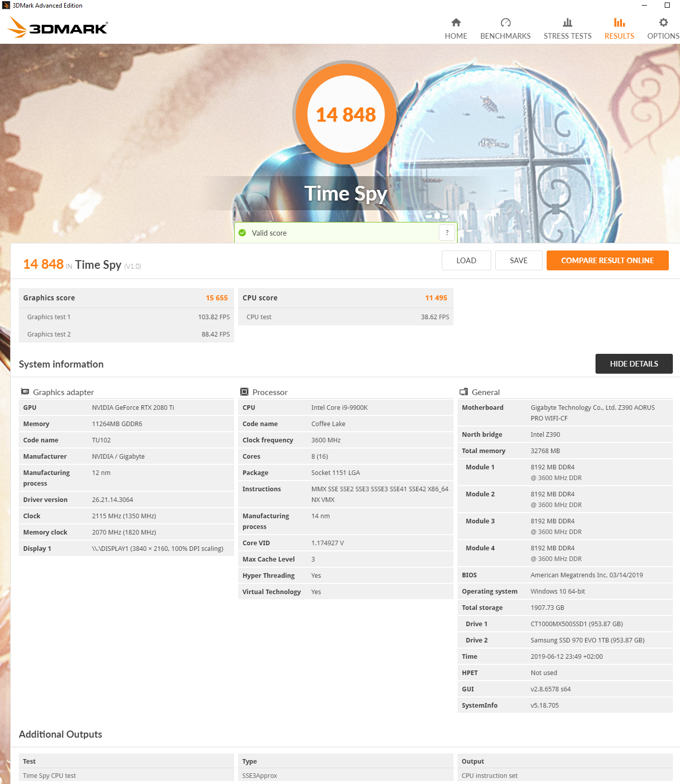This screenshot has height=784, width=680.
Task: Click the Memory clock 2070 MHz value
Action: (x=124, y=532)
